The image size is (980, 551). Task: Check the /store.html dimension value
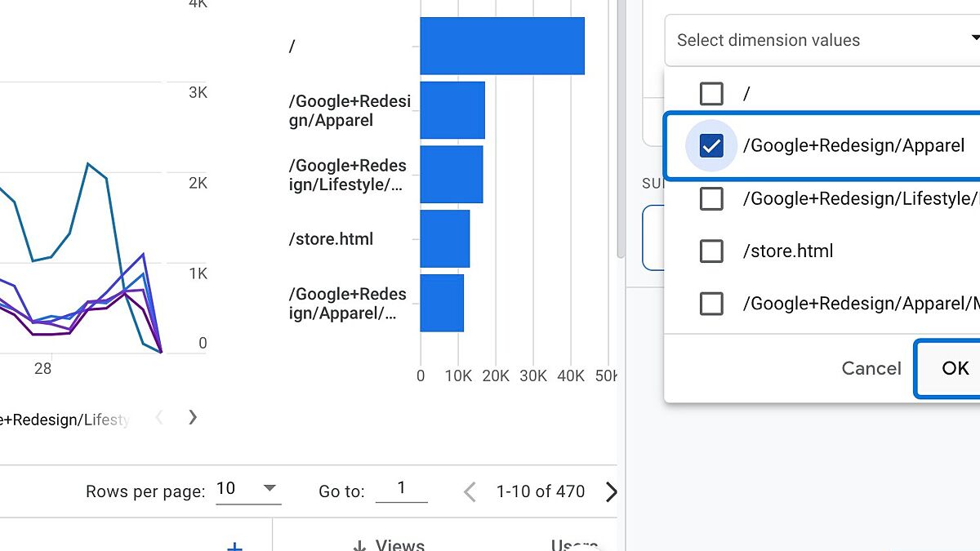pyautogui.click(x=711, y=251)
